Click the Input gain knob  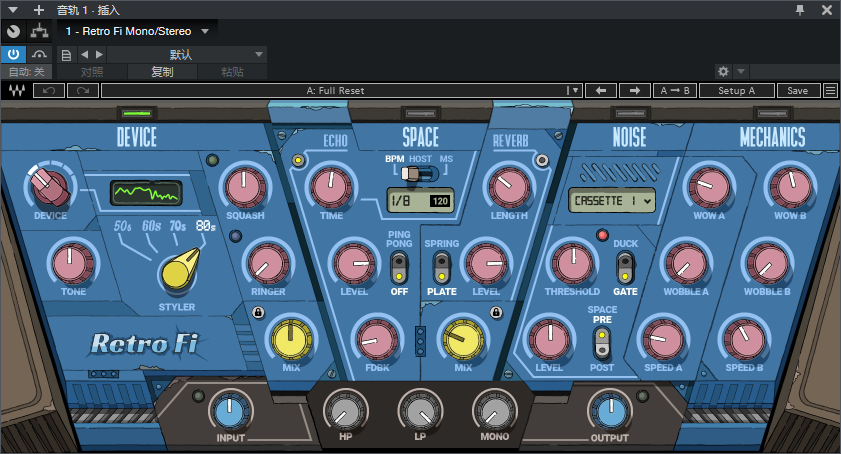point(230,412)
